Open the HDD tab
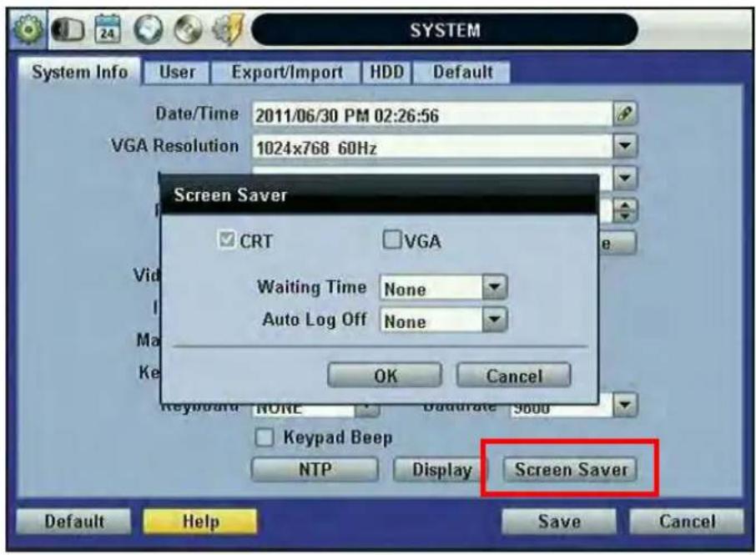 click(x=386, y=73)
